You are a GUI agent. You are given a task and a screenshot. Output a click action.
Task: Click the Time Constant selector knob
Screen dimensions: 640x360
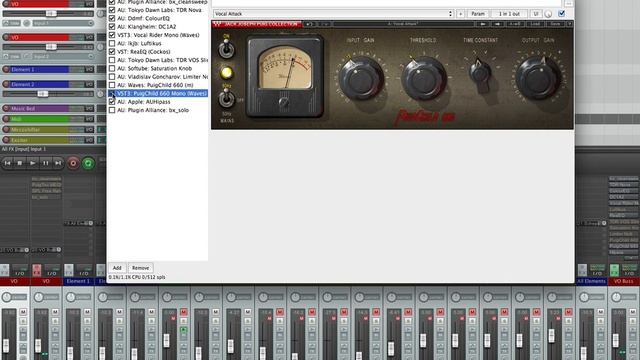coord(480,73)
